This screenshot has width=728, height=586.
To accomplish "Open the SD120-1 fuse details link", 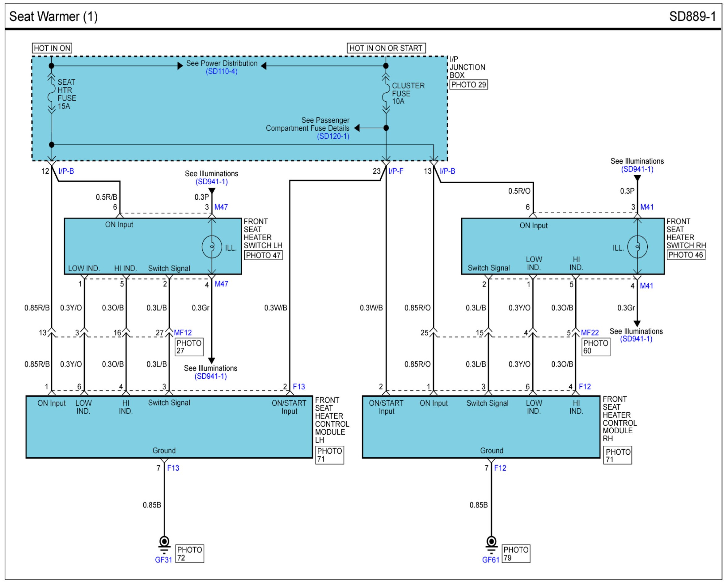I will point(333,136).
